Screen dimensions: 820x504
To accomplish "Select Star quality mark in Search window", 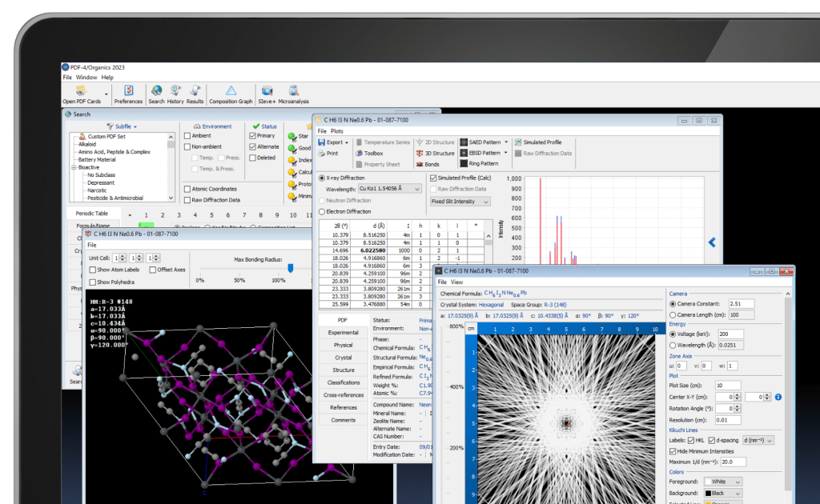I will (298, 136).
